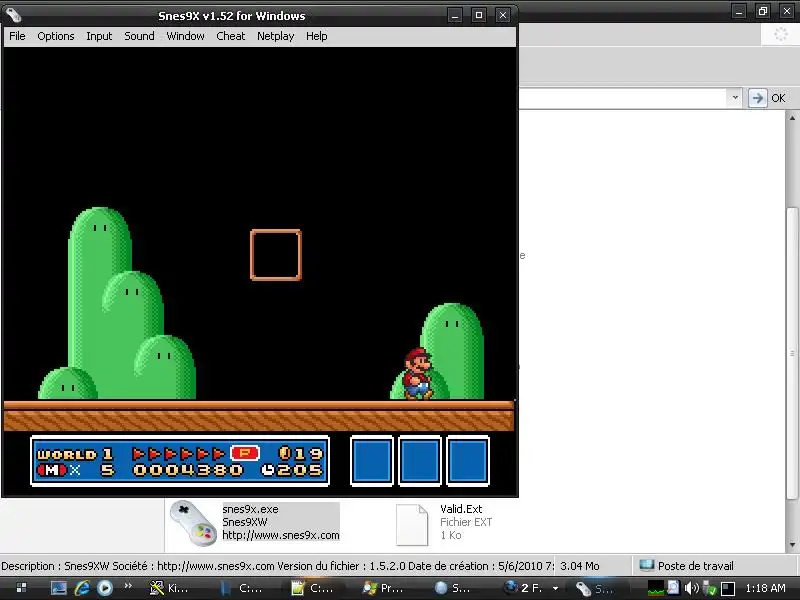Click the Explorer vertical scrollbar down arrow

click(x=792, y=545)
